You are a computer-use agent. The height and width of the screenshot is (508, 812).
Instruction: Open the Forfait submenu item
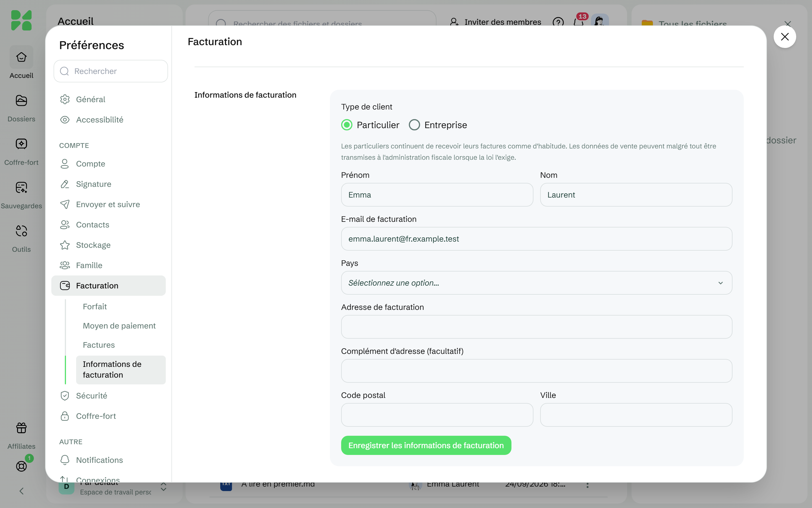pos(95,306)
